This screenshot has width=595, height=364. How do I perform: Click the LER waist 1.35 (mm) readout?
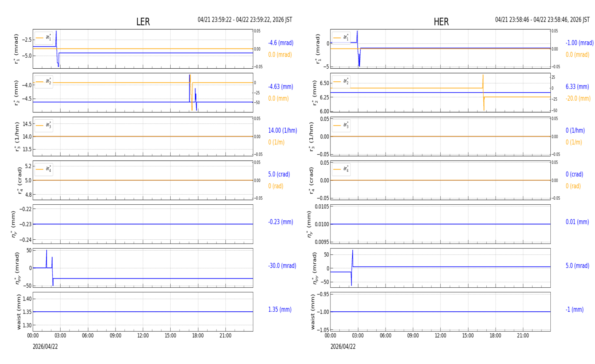280,310
